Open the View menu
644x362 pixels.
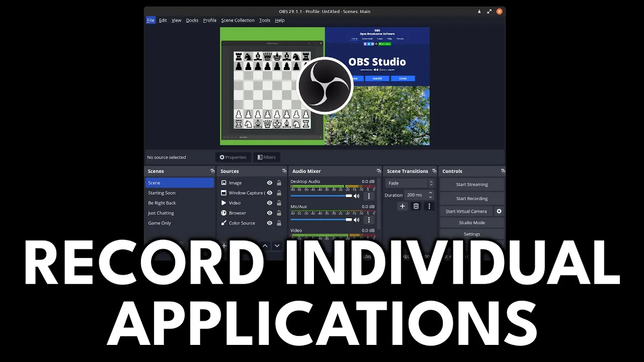[177, 21]
